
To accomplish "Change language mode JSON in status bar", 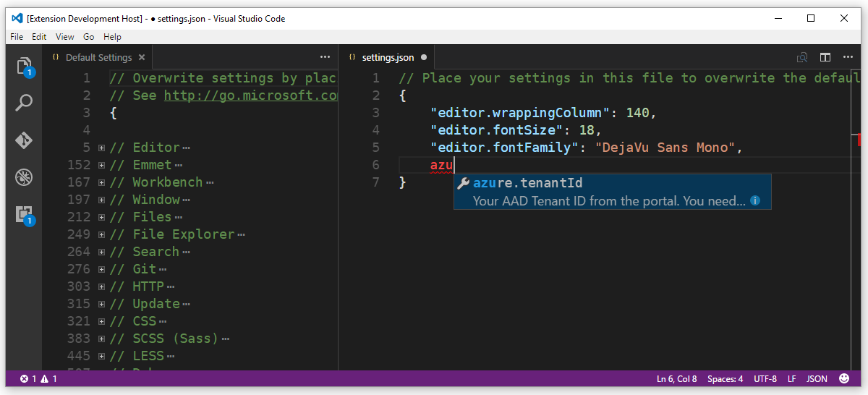I will (x=817, y=378).
